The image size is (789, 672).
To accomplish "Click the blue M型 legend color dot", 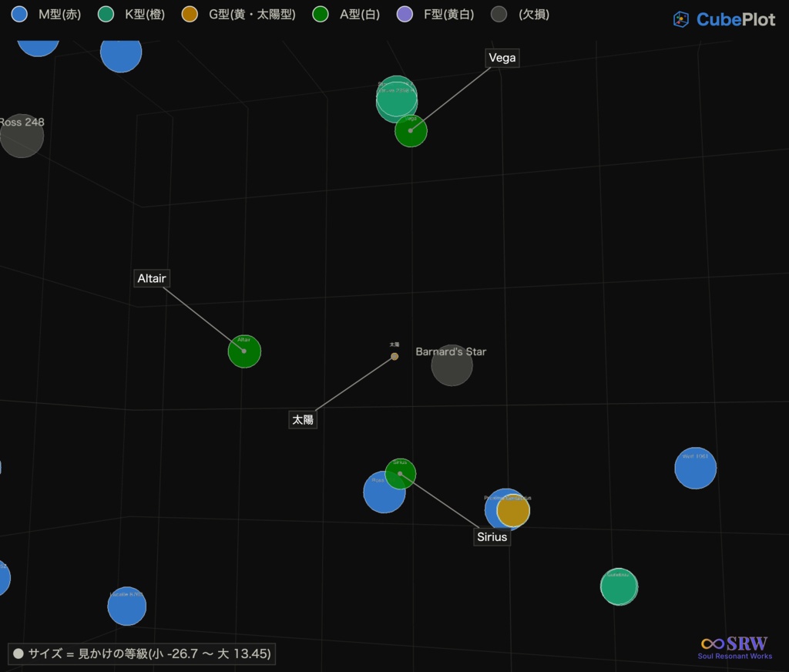I will pos(19,14).
